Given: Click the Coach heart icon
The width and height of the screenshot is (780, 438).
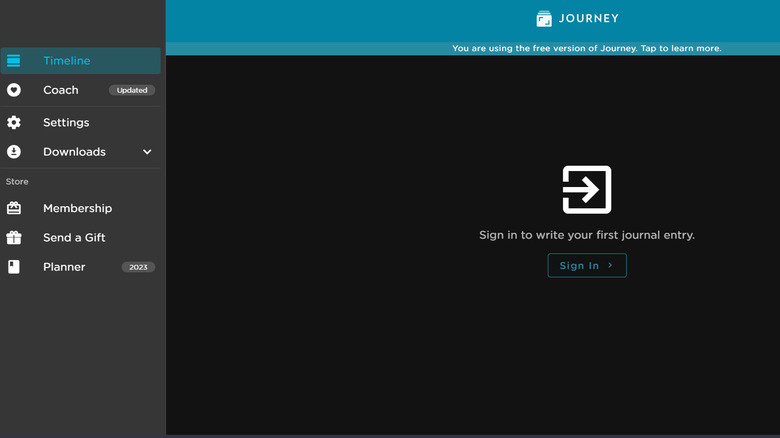Looking at the screenshot, I should click(x=13, y=90).
